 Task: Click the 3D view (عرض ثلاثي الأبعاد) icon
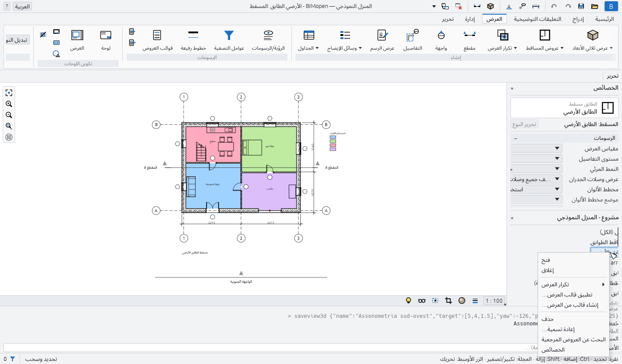pyautogui.click(x=592, y=36)
